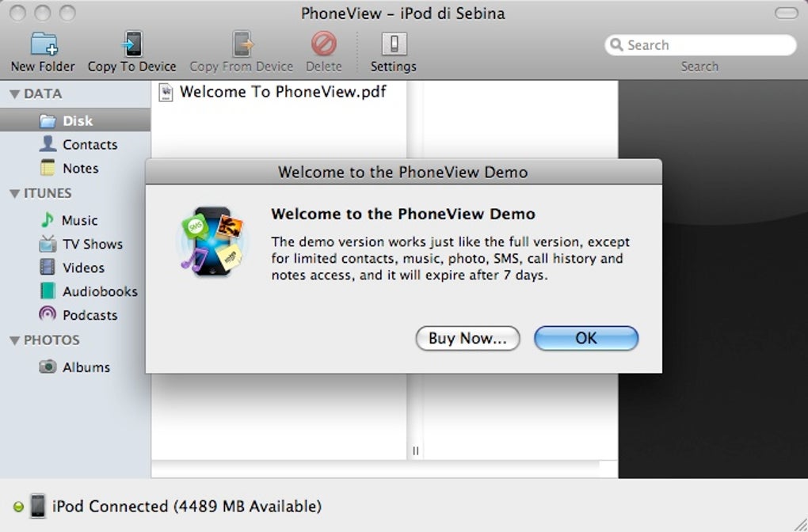Click the red Delete icon
Image resolution: width=808 pixels, height=532 pixels.
pos(324,44)
